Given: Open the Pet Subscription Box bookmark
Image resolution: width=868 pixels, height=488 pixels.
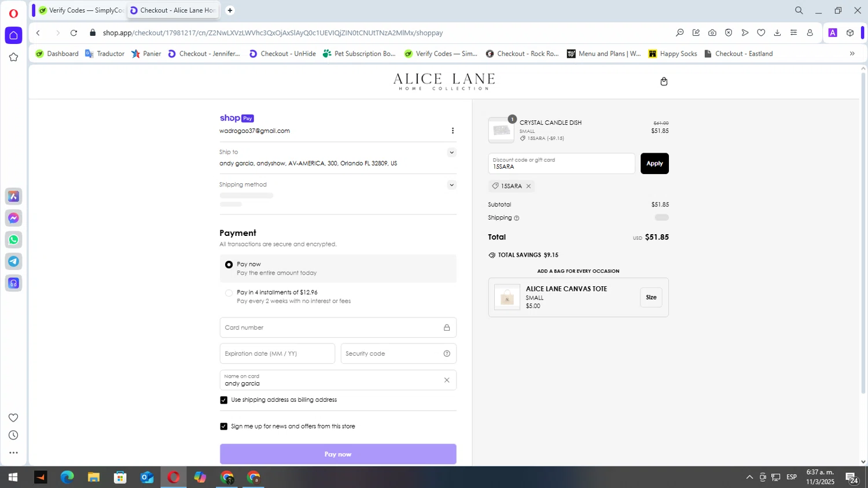Looking at the screenshot, I should 359,54.
